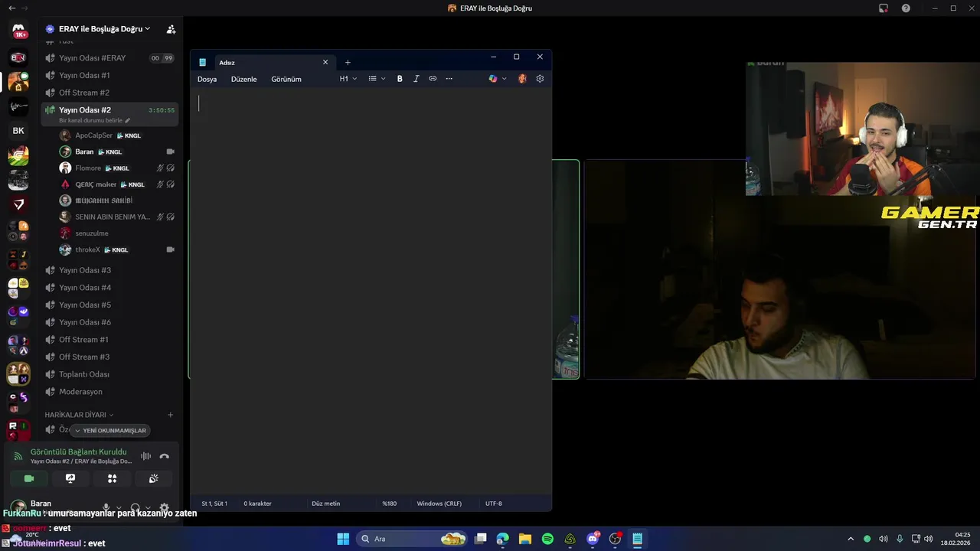Click the UTF-8 encoding in status bar
Image resolution: width=980 pixels, height=551 pixels.
click(494, 504)
